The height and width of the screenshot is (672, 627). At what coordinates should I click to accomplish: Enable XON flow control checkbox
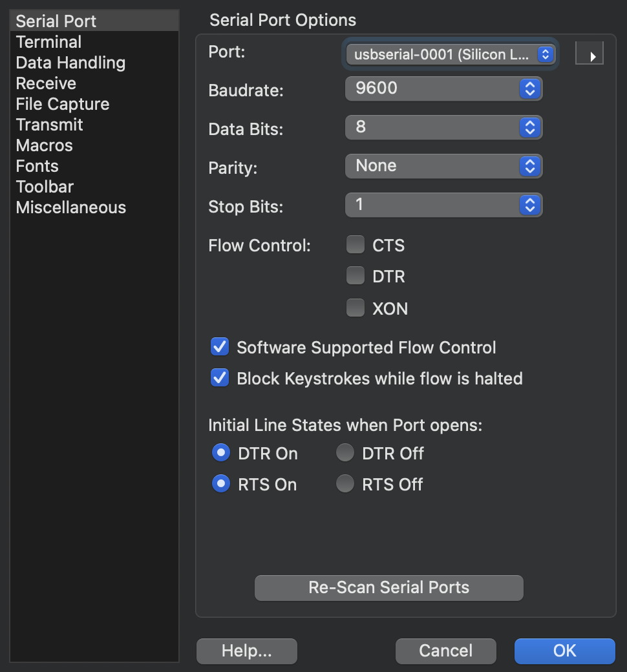tap(356, 308)
